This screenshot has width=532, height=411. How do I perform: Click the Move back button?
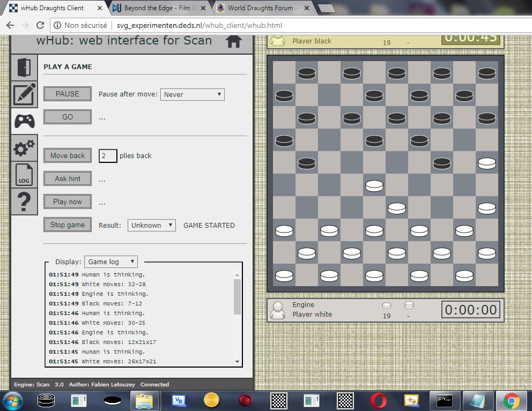click(x=68, y=155)
